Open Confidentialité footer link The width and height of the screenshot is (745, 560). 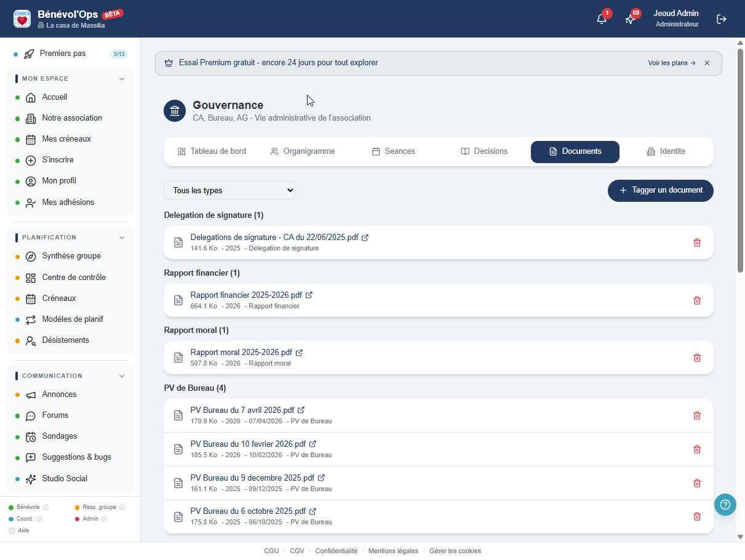tap(337, 551)
